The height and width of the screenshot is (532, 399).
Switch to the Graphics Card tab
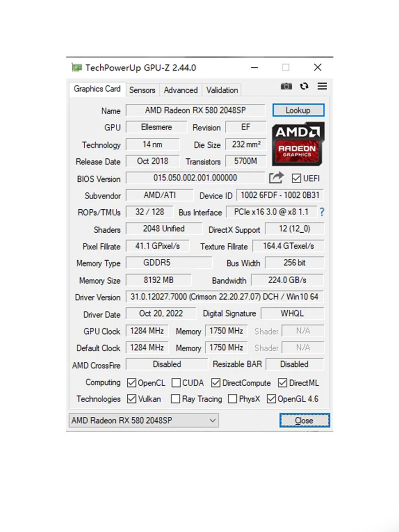(97, 89)
